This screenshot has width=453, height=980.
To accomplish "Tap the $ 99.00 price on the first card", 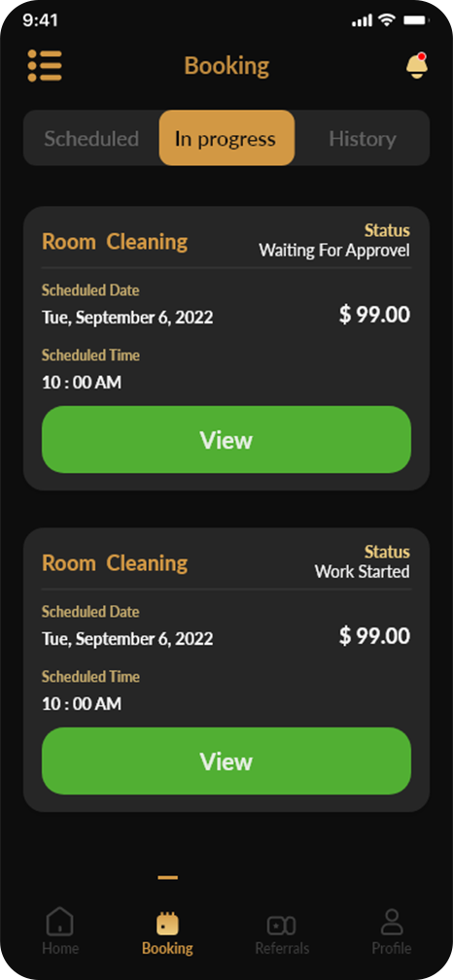I will pyautogui.click(x=375, y=315).
